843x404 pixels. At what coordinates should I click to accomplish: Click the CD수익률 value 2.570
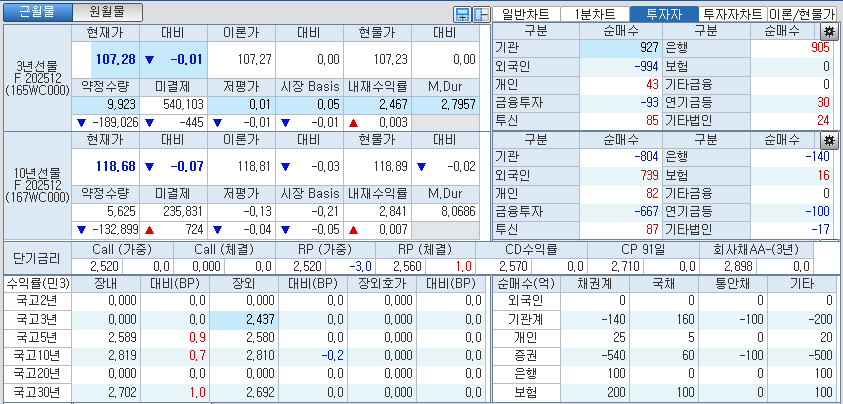point(514,266)
